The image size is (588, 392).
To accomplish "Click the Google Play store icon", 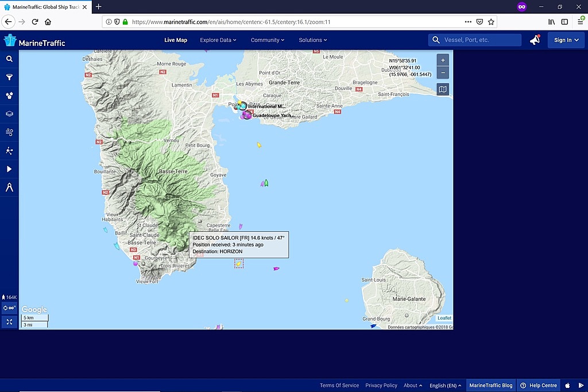I will click(581, 385).
